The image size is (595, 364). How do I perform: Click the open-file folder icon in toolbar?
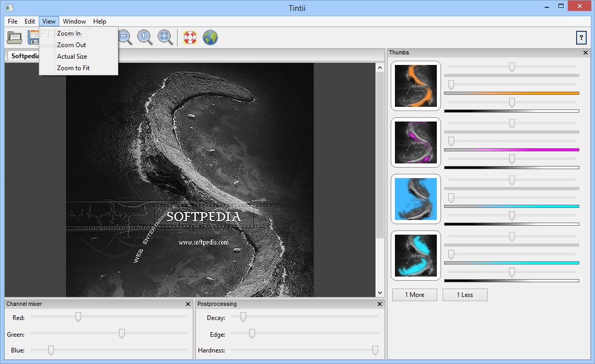pyautogui.click(x=14, y=38)
